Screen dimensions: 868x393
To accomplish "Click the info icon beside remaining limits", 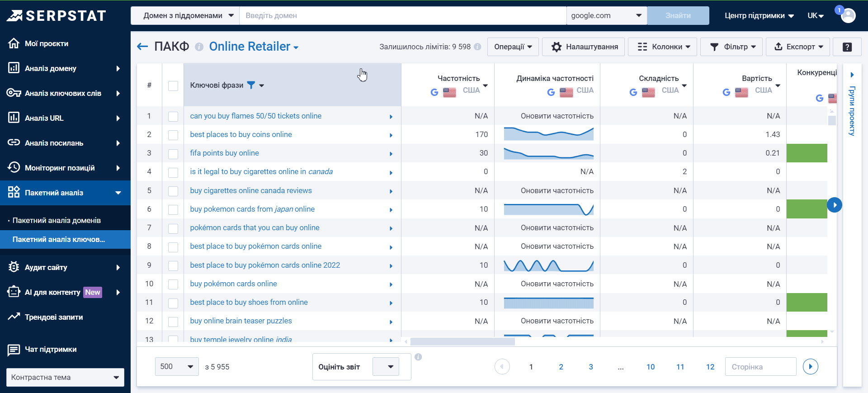I will click(477, 47).
